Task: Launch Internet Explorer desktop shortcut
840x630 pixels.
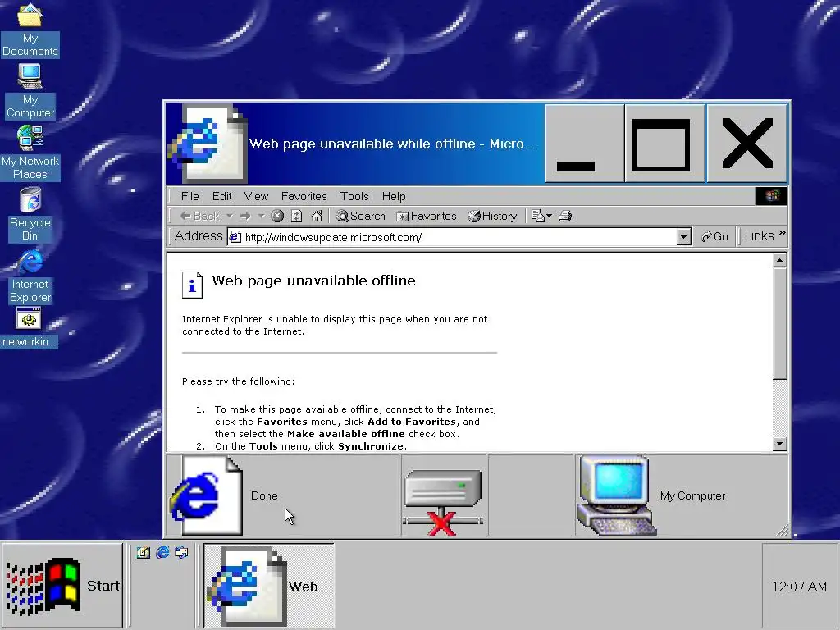Action: pos(30,276)
